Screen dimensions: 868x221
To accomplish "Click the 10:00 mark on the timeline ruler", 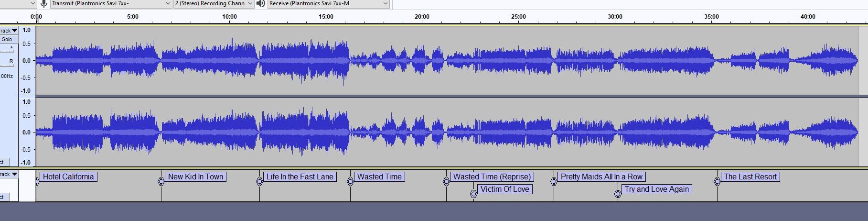I will coord(229,17).
